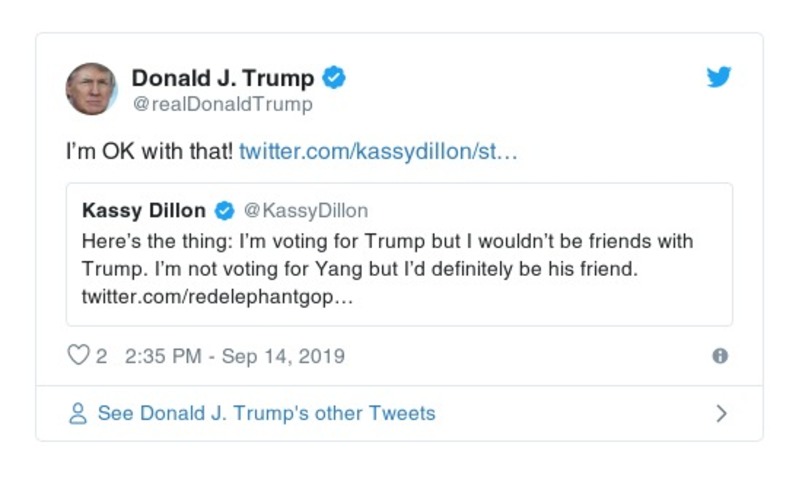
Task: Open quoted tweet text about voting for Trump
Action: (387, 241)
